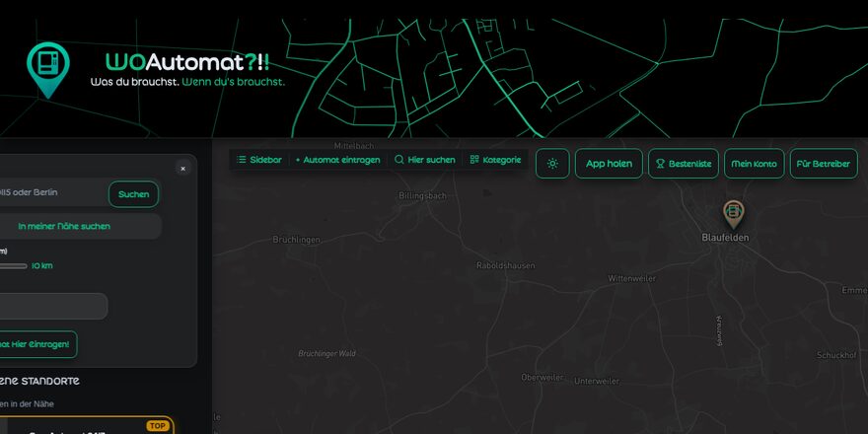Toggle the Sidebar list view
The width and height of the screenshot is (868, 434).
point(259,160)
